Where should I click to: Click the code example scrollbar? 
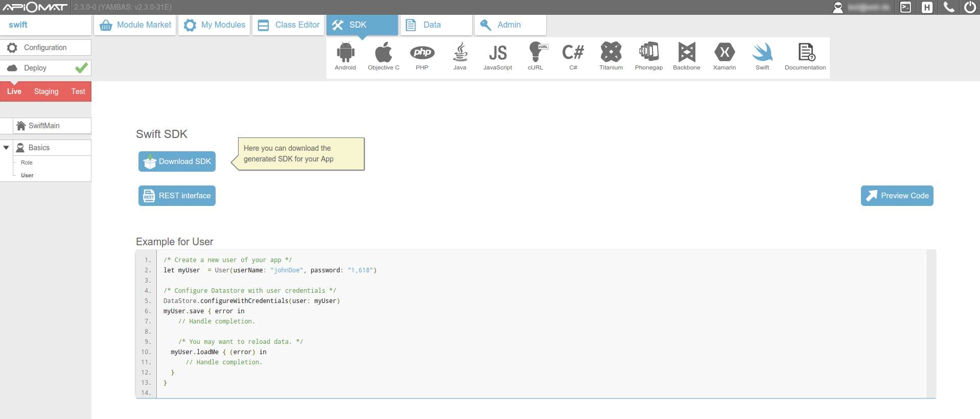pos(931,324)
